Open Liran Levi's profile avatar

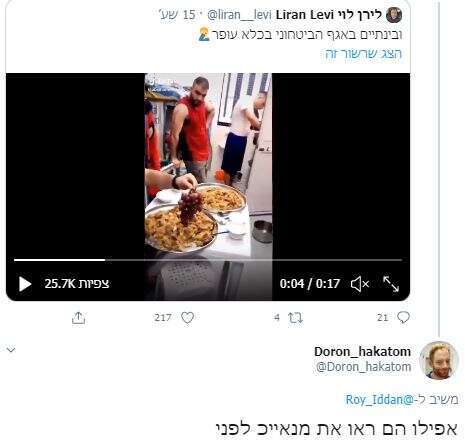click(x=394, y=15)
